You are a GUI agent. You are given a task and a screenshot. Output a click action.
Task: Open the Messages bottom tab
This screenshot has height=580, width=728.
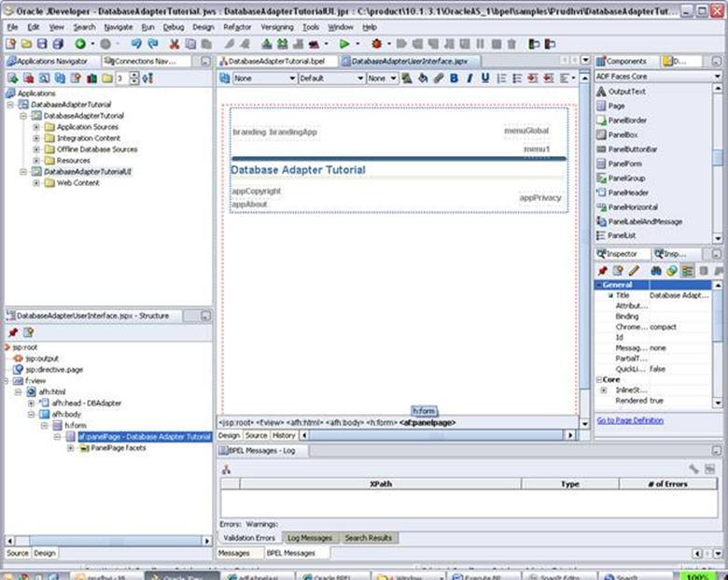click(x=233, y=553)
